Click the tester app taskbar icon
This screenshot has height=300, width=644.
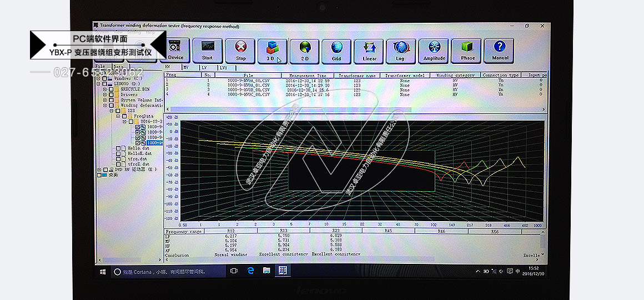tap(283, 271)
